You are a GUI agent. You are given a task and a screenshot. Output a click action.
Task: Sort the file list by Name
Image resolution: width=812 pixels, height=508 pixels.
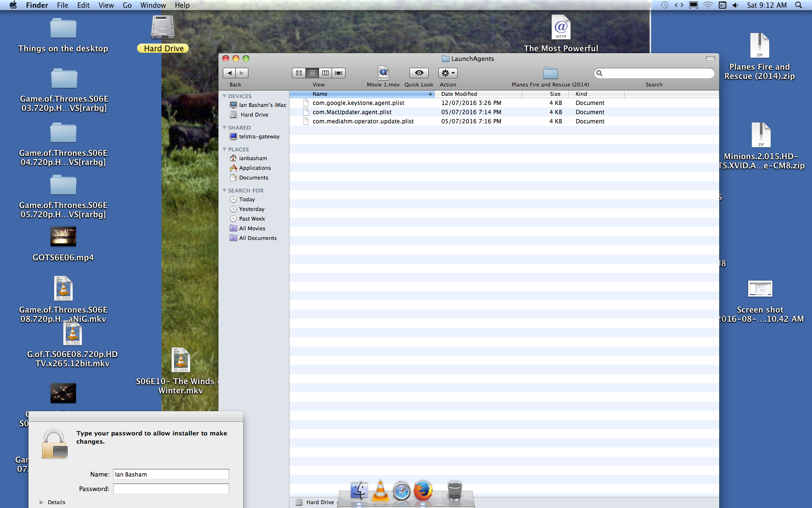pyautogui.click(x=362, y=94)
